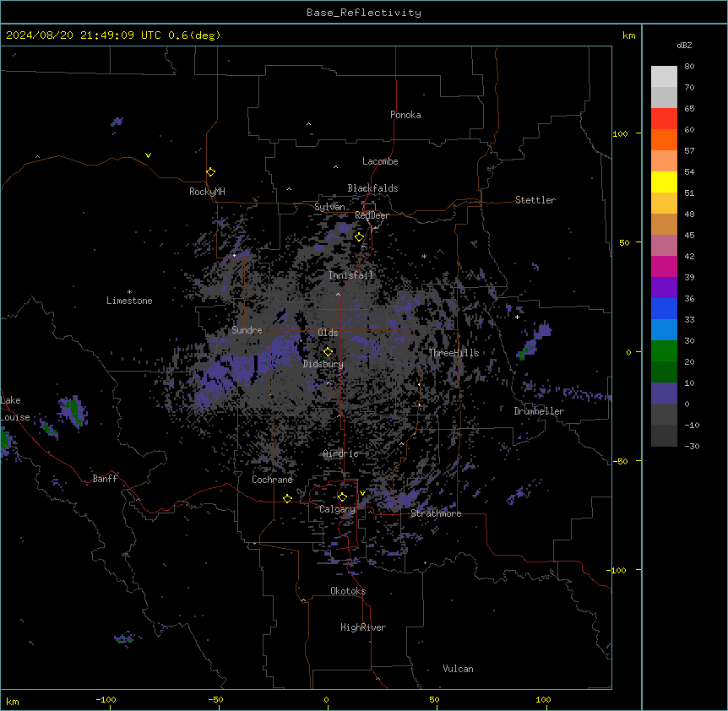Screen dimensions: 728x711
Task: Click the Base_Reflectivity title text
Action: (x=364, y=13)
